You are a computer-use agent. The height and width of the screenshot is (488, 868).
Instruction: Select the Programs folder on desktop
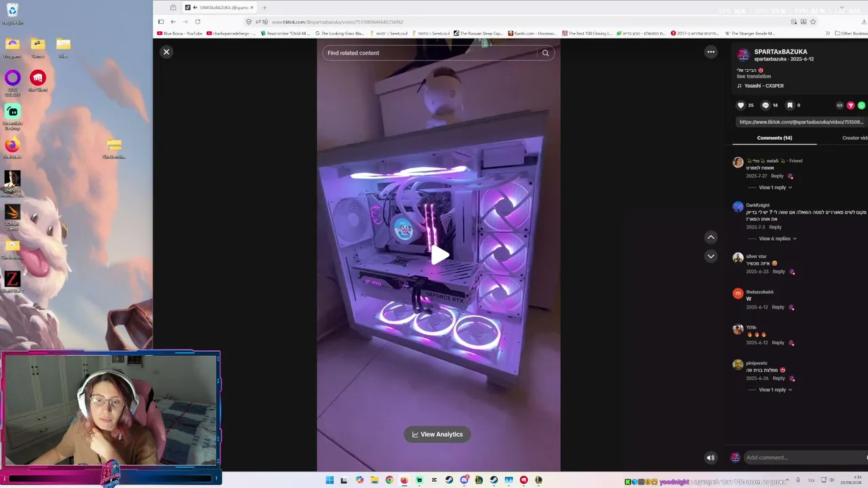click(12, 48)
